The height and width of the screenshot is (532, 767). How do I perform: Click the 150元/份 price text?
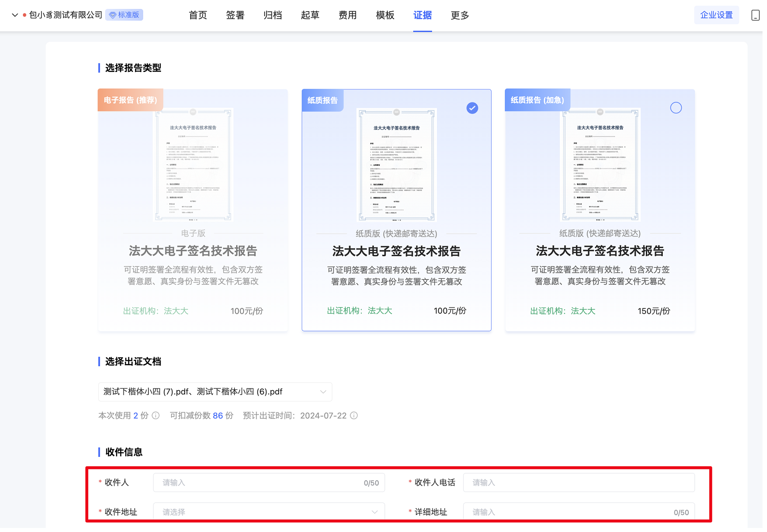(654, 311)
